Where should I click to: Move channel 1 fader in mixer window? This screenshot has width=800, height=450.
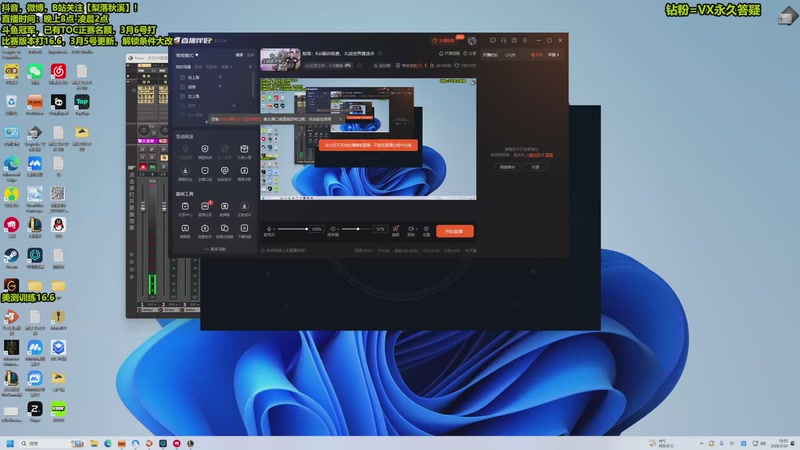(143, 207)
